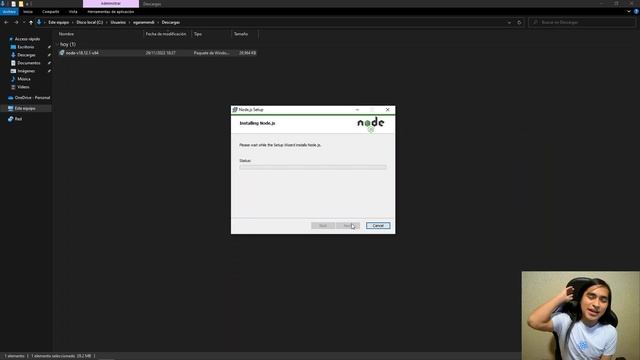Click the Vídeos icon in sidebar
Screen dimensions: 640x360
(13, 87)
